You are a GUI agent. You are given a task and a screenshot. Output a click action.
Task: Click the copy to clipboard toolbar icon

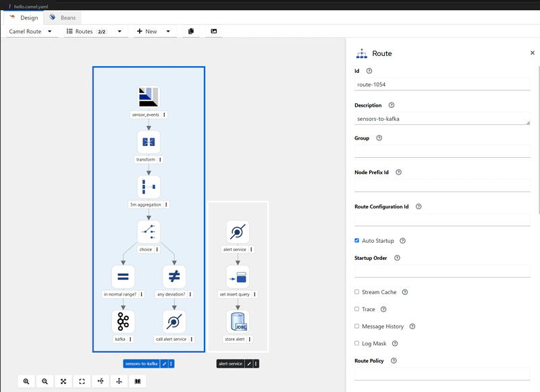click(x=191, y=31)
